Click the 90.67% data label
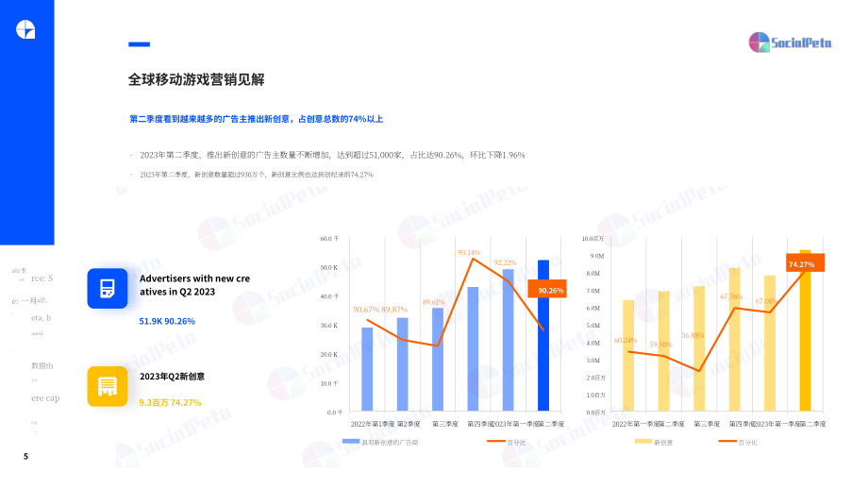 pyautogui.click(x=366, y=310)
